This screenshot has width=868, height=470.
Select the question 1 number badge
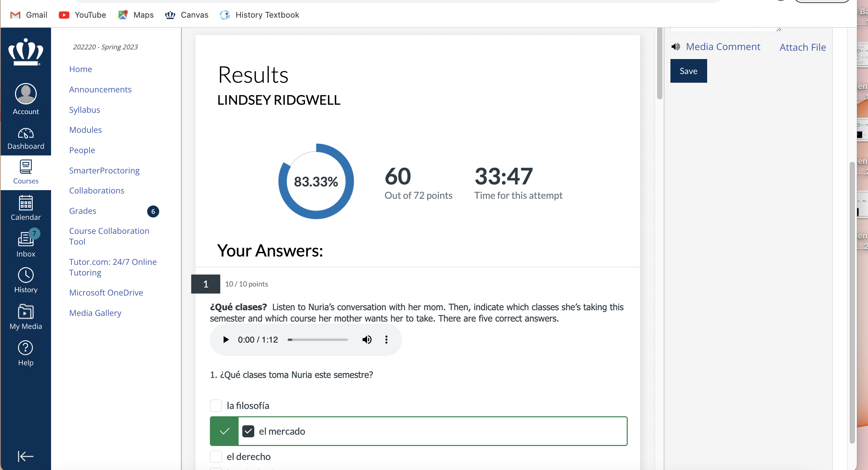coord(206,284)
